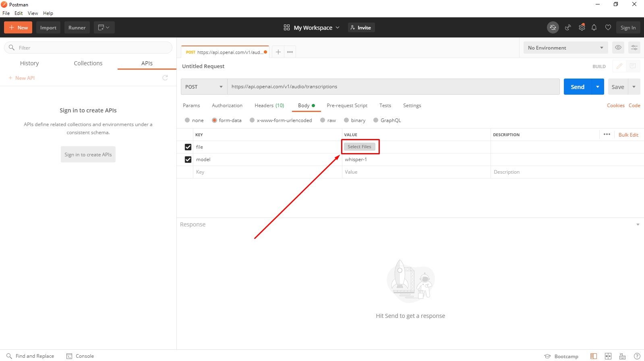Select the raw body type radio
Image resolution: width=644 pixels, height=361 pixels.
[323, 120]
